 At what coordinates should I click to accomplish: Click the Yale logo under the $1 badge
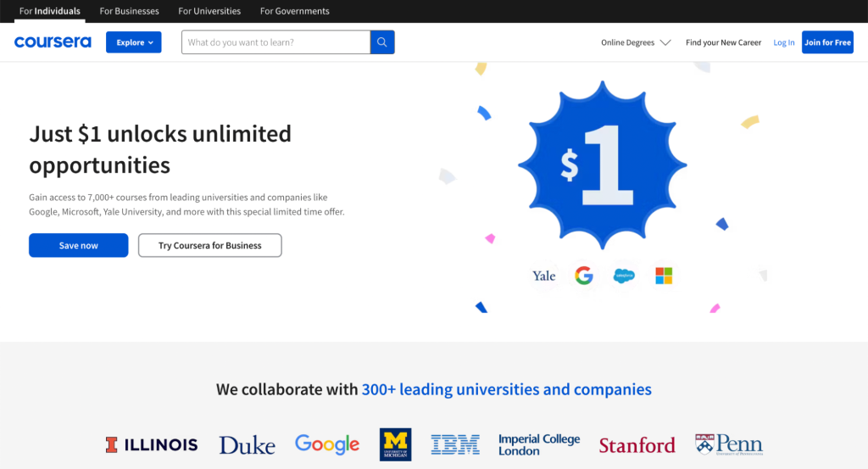pos(543,276)
